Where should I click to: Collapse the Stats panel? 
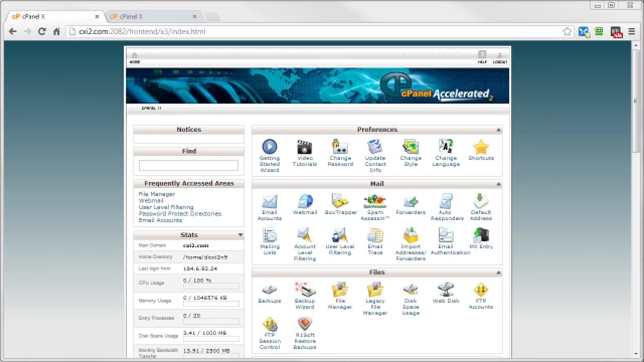240,235
